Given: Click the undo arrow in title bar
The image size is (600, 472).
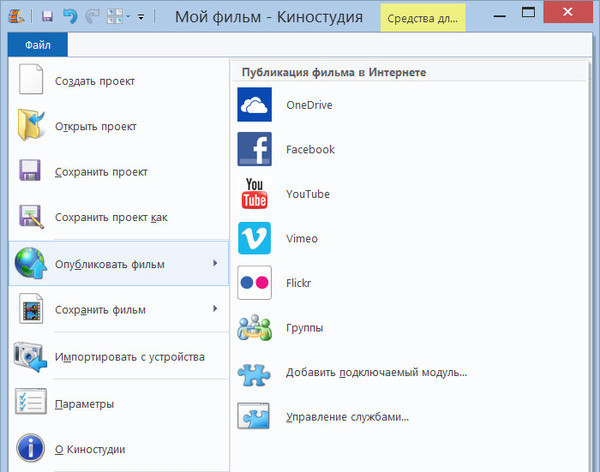Looking at the screenshot, I should (70, 17).
